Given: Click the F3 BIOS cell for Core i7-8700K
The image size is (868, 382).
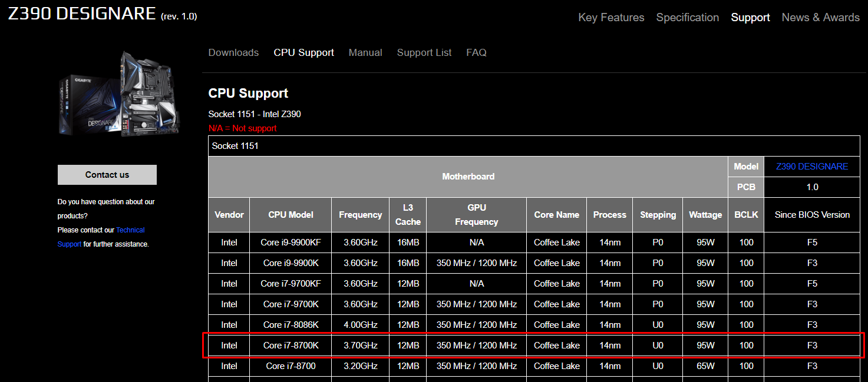Looking at the screenshot, I should (x=812, y=346).
